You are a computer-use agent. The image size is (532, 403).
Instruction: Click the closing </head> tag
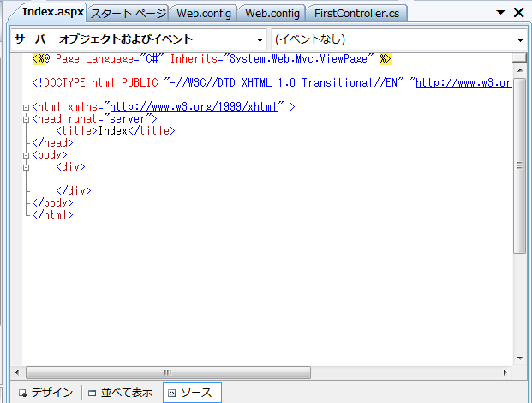pyautogui.click(x=52, y=143)
